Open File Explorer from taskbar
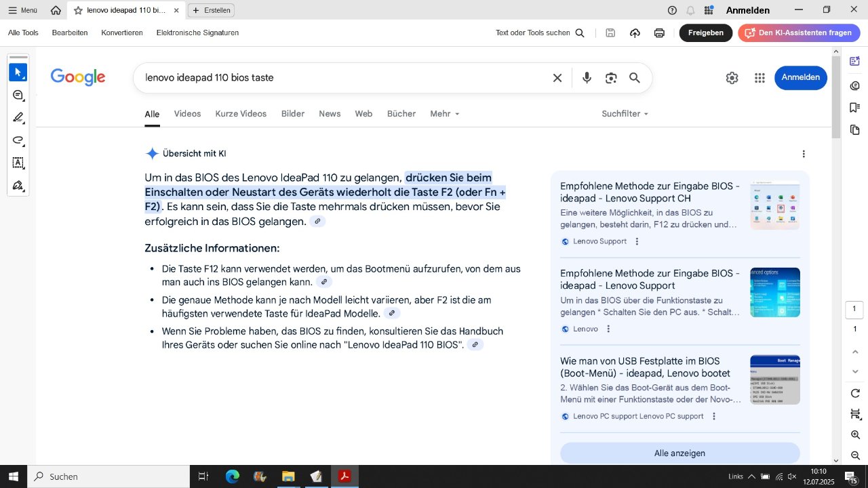This screenshot has width=868, height=488. [x=288, y=476]
